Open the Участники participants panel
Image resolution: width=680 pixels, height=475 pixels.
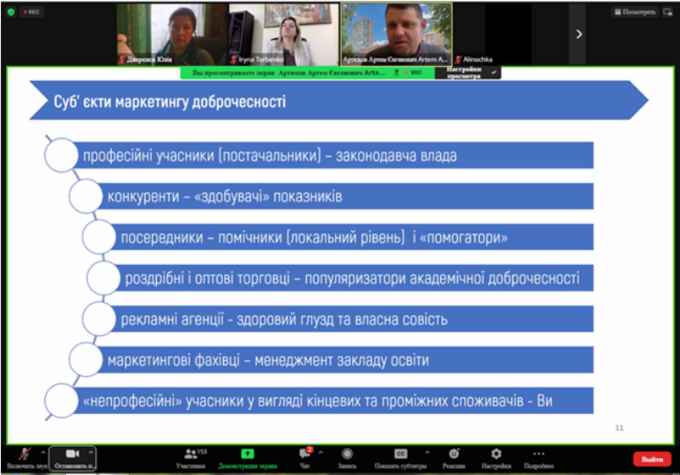[190, 454]
